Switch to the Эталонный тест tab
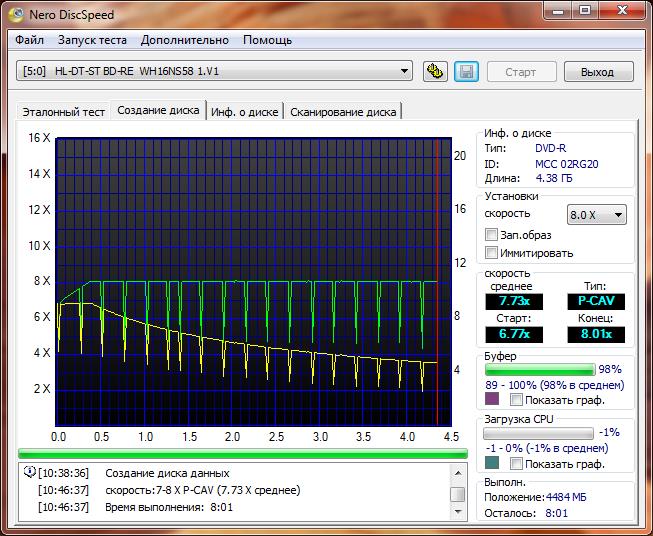This screenshot has width=653, height=536. 65,112
